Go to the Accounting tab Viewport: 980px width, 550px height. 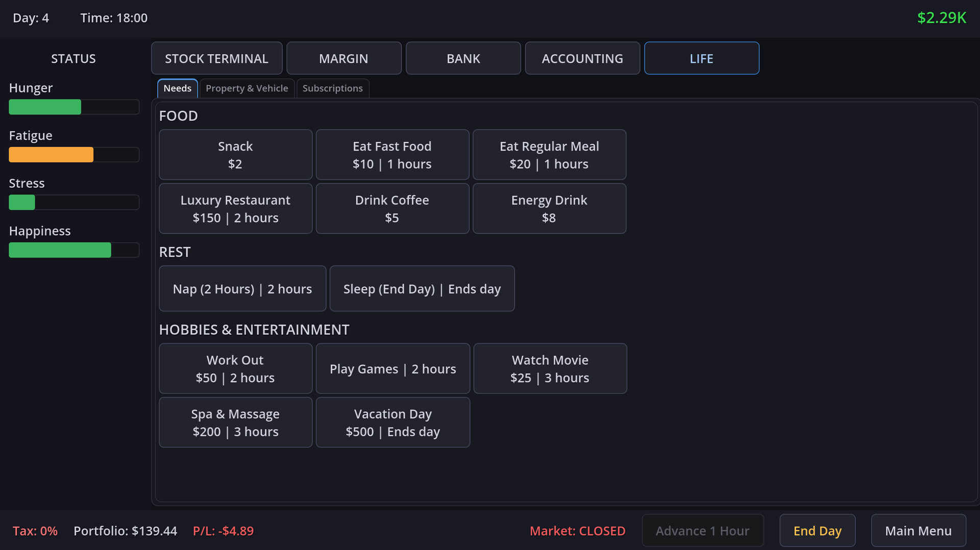click(582, 59)
